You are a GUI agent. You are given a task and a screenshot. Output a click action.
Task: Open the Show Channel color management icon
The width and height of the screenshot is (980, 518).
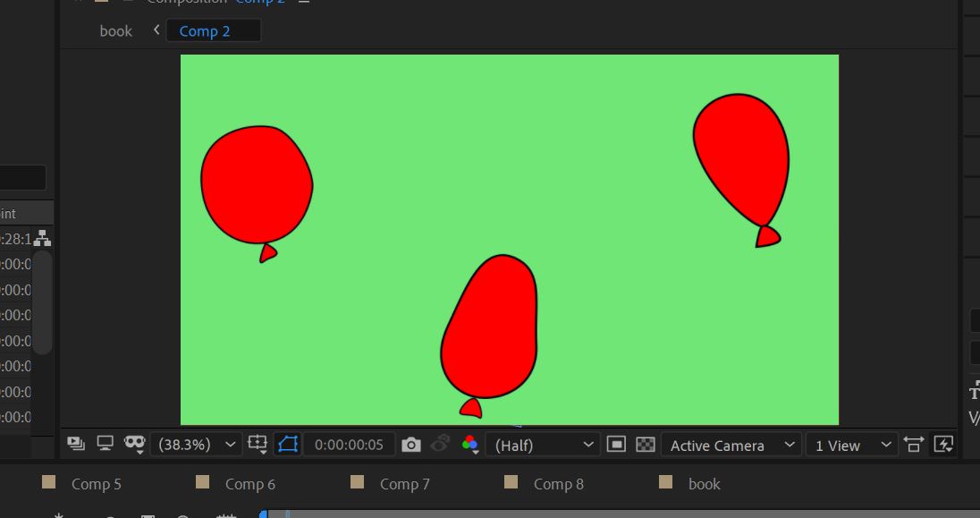click(x=470, y=445)
